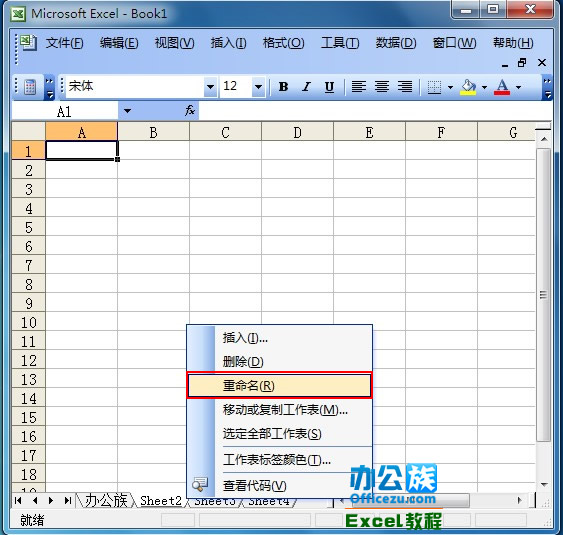The width and height of the screenshot is (563, 535).
Task: Click the fx insert function icon
Action: coord(190,111)
